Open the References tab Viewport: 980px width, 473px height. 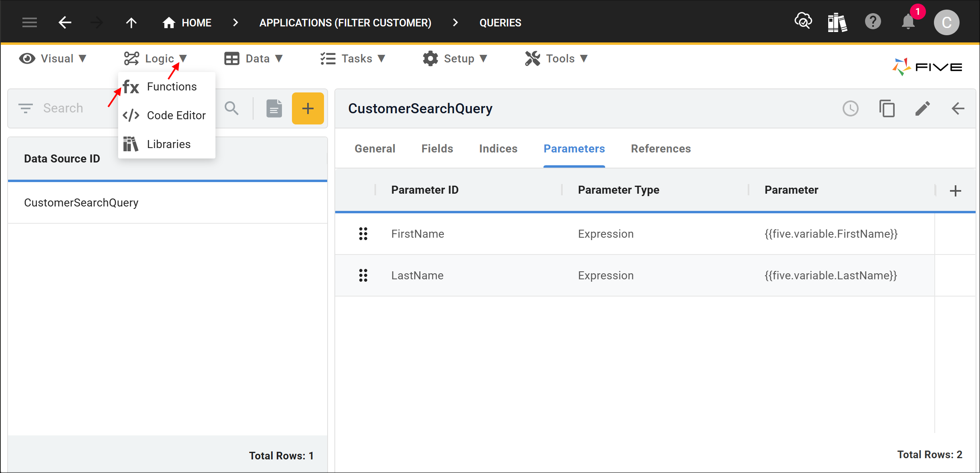(x=661, y=148)
